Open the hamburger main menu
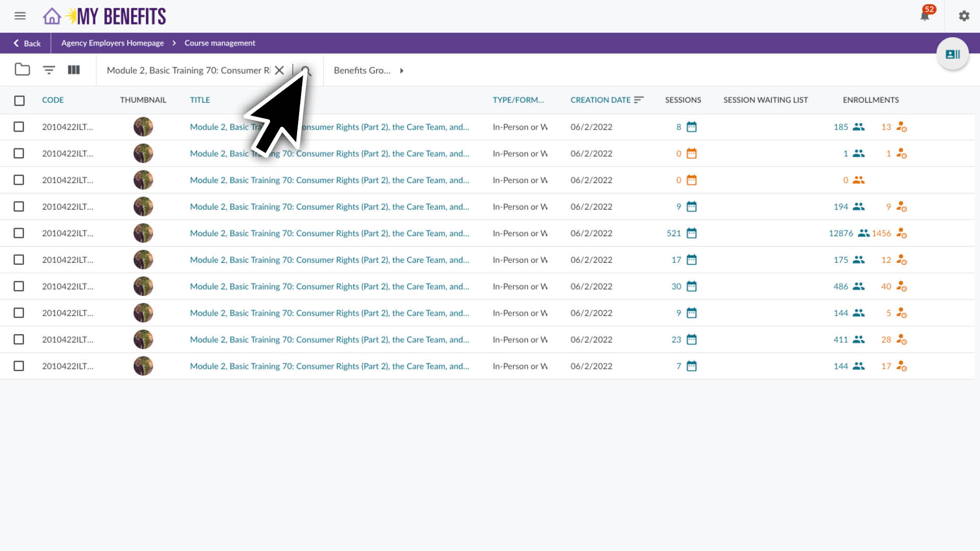 click(x=20, y=16)
